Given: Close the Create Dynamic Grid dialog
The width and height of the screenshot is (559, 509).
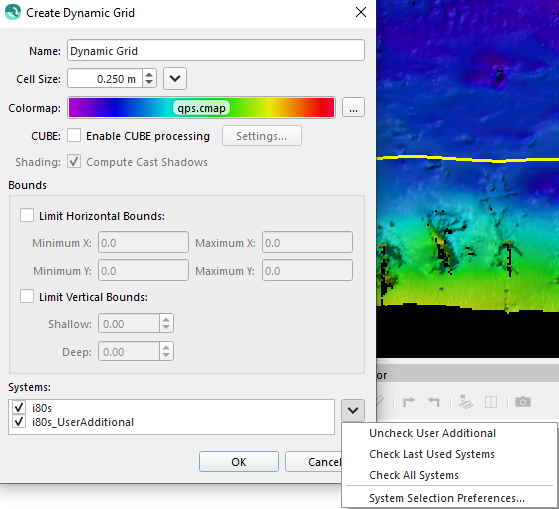Looking at the screenshot, I should 361,12.
